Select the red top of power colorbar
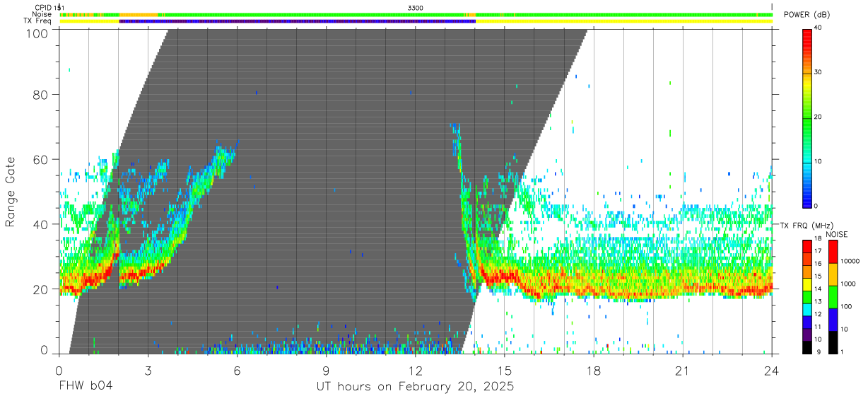Image resolution: width=868 pixels, height=401 pixels. 807,35
